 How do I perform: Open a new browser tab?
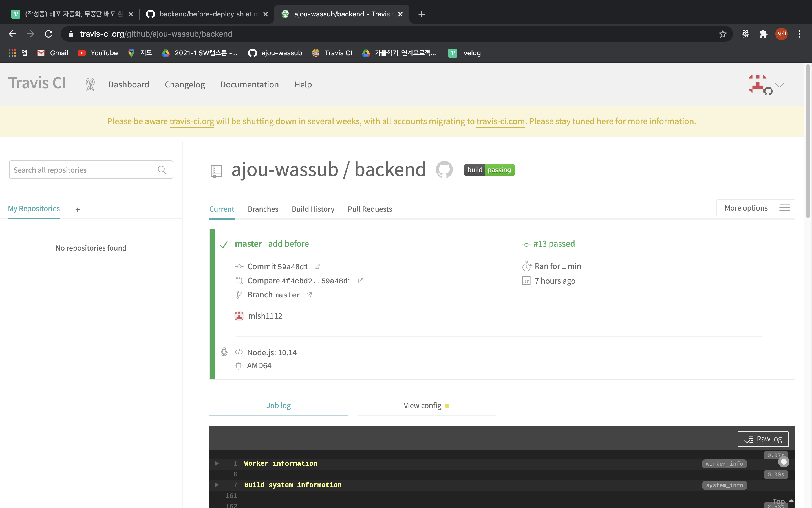422,14
